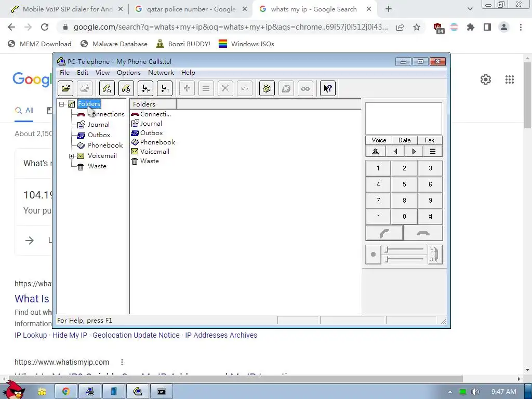532x399 pixels.
Task: Switch to the qatar police number Chrome tab
Action: tap(191, 9)
